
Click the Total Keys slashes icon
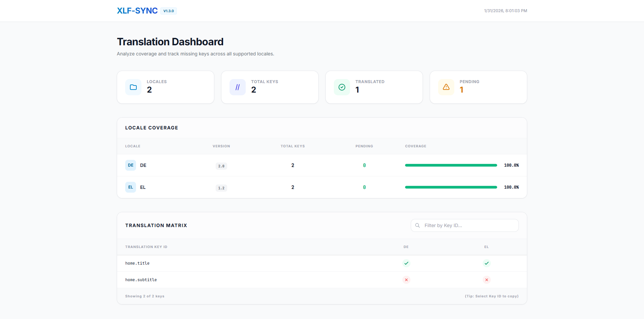pos(238,87)
